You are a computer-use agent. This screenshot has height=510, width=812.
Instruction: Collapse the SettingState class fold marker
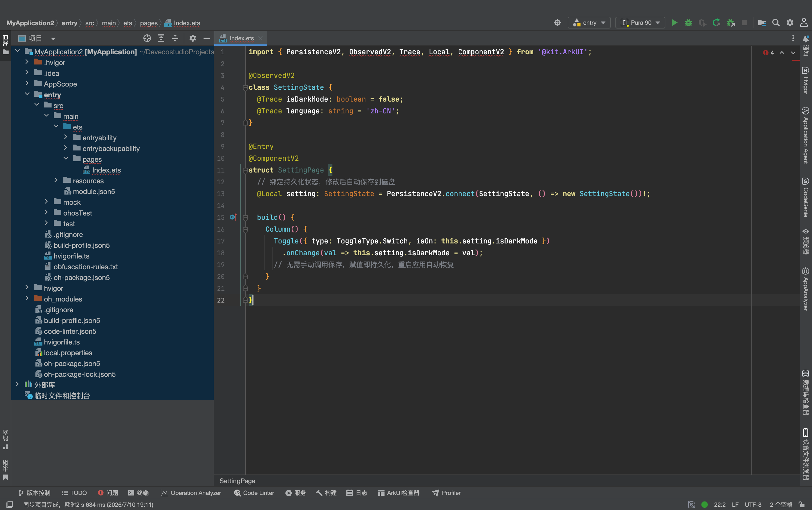[x=245, y=88]
